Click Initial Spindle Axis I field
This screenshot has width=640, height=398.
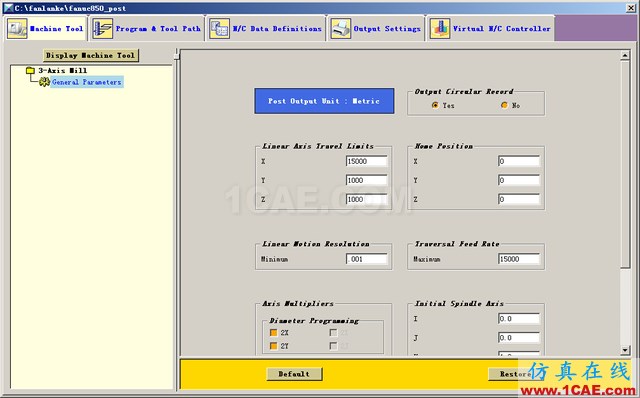[519, 319]
